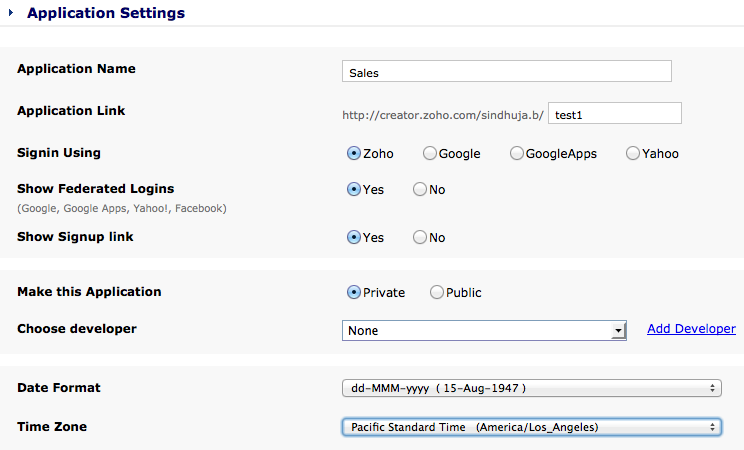Click the Application Name text field
744x450 pixels.
click(x=506, y=72)
